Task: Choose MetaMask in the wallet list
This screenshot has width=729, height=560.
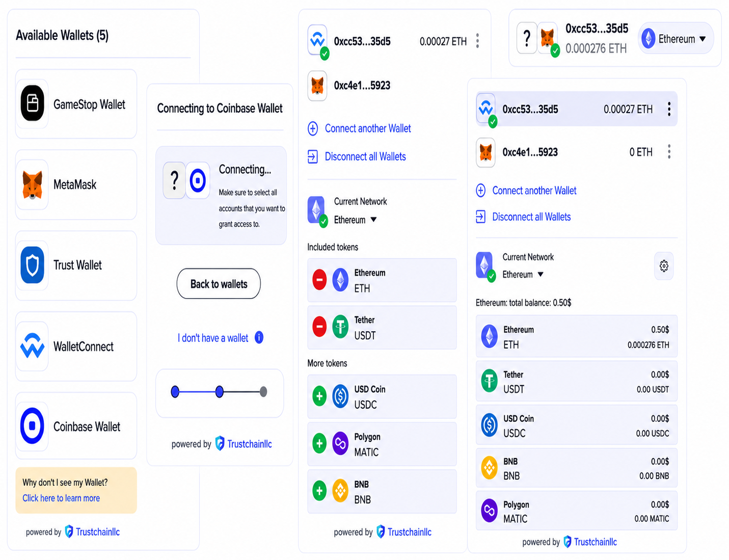Action: [x=76, y=184]
